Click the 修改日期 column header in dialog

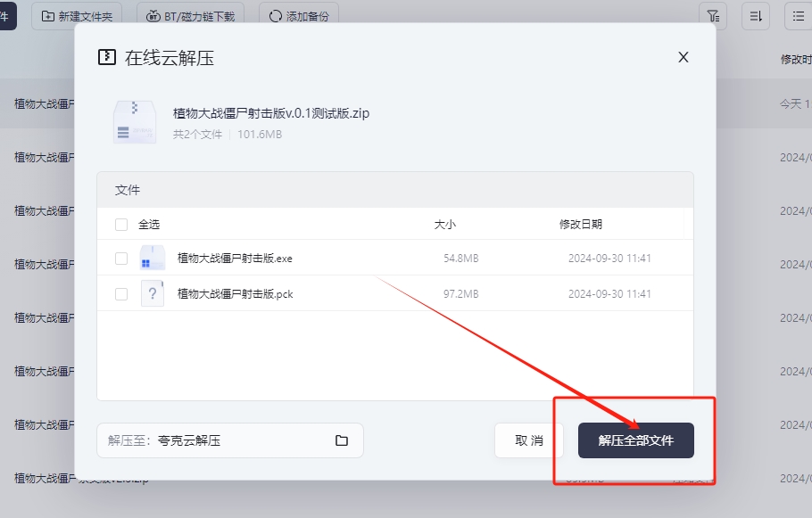(x=580, y=225)
